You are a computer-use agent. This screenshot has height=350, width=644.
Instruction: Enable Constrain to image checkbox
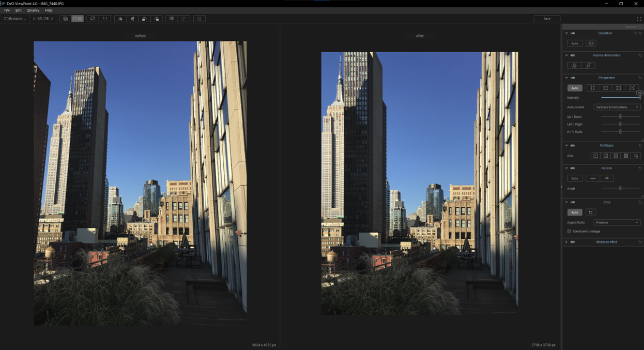[x=569, y=232]
